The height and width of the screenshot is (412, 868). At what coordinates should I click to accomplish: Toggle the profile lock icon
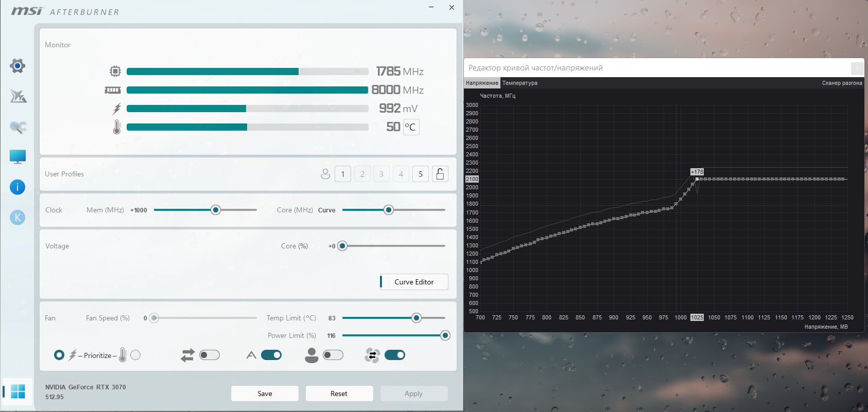(x=440, y=174)
